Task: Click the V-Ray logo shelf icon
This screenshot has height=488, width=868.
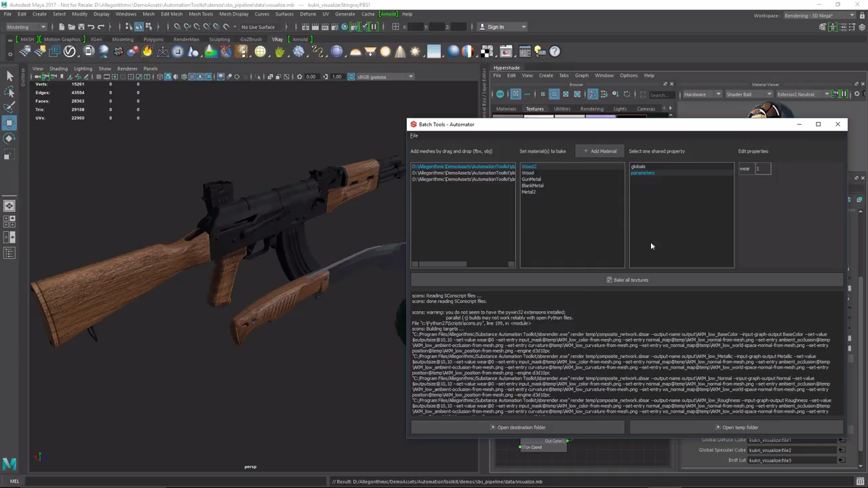Action: point(70,52)
